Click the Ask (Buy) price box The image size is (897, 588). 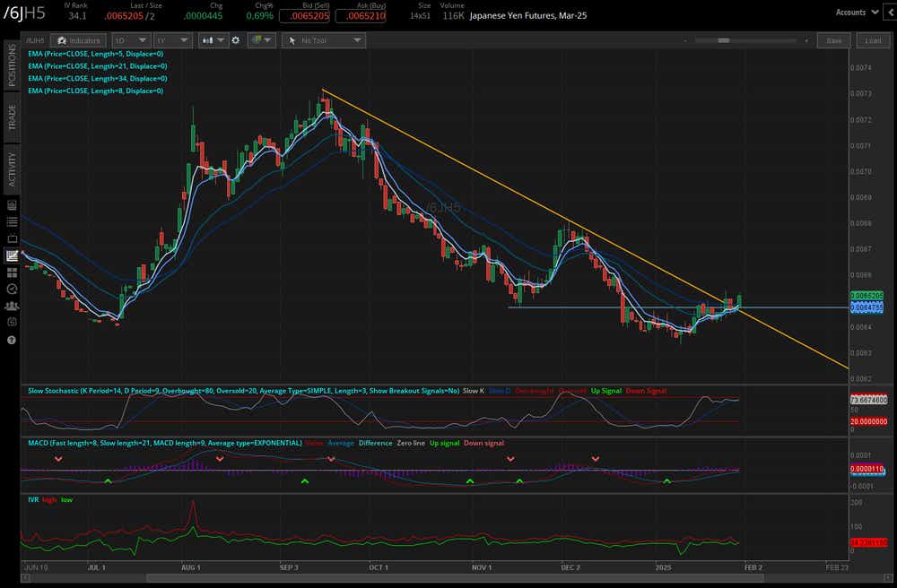359,16
